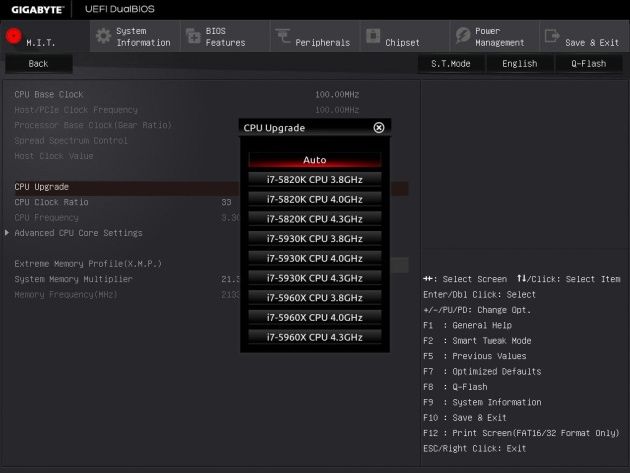Click the Chipset icon
630x473 pixels.
[x=373, y=36]
